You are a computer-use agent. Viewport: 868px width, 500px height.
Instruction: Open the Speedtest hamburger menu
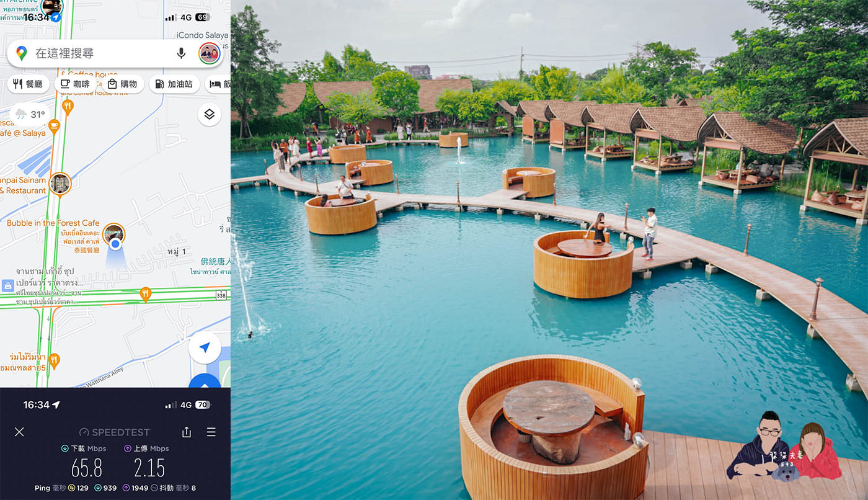[x=211, y=432]
